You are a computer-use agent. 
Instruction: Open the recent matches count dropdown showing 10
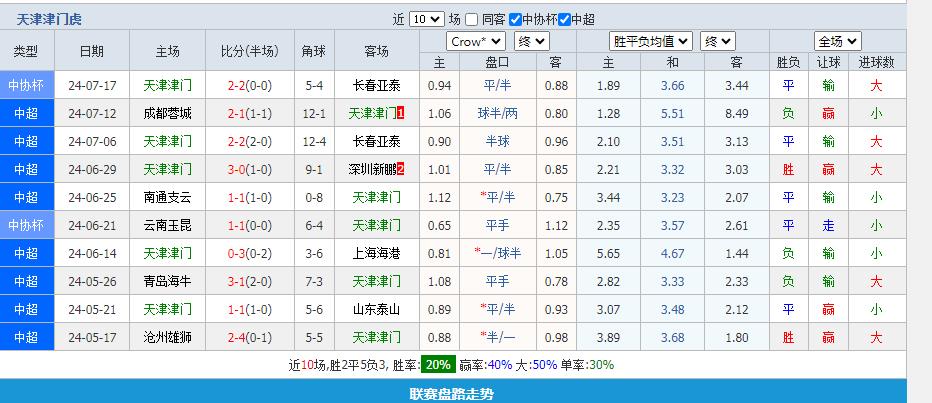click(x=426, y=19)
